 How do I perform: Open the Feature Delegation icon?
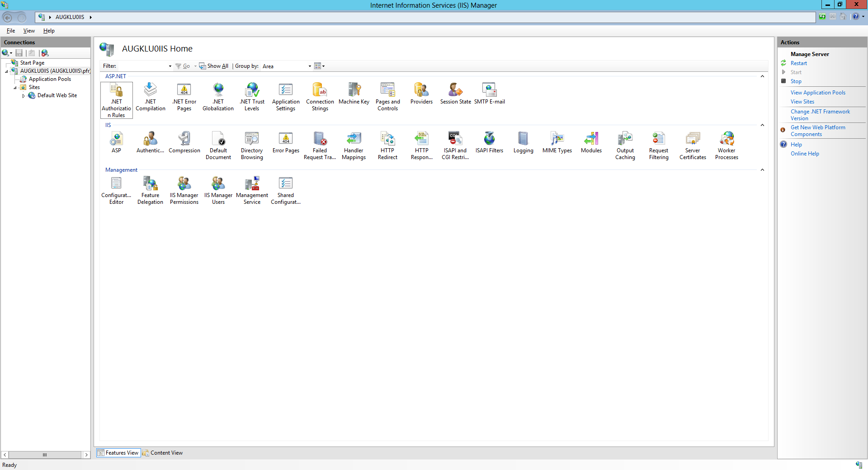(150, 190)
